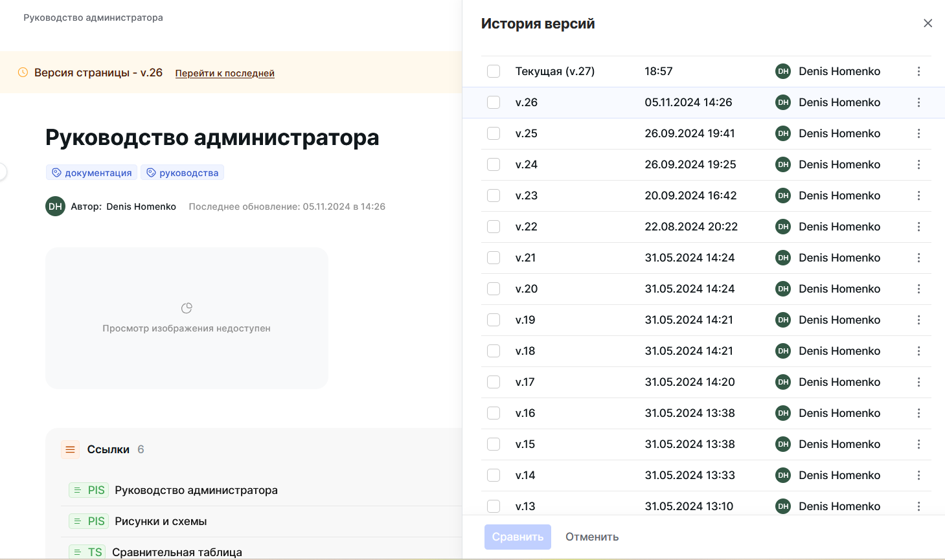Click the TS icon beside «Сравнительная таблица»
945x560 pixels.
(x=87, y=552)
